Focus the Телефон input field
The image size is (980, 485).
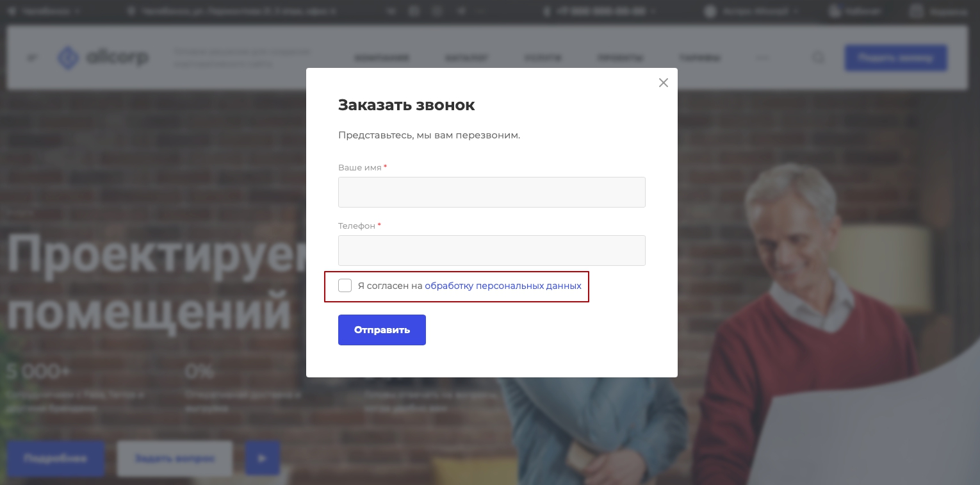click(492, 251)
